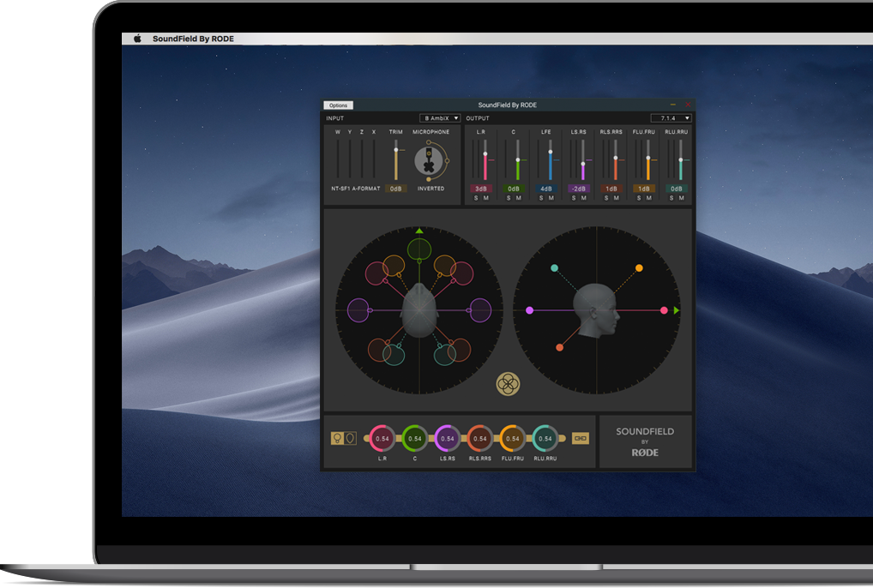
Task: Adjust the L.R output level fader
Action: point(485,160)
